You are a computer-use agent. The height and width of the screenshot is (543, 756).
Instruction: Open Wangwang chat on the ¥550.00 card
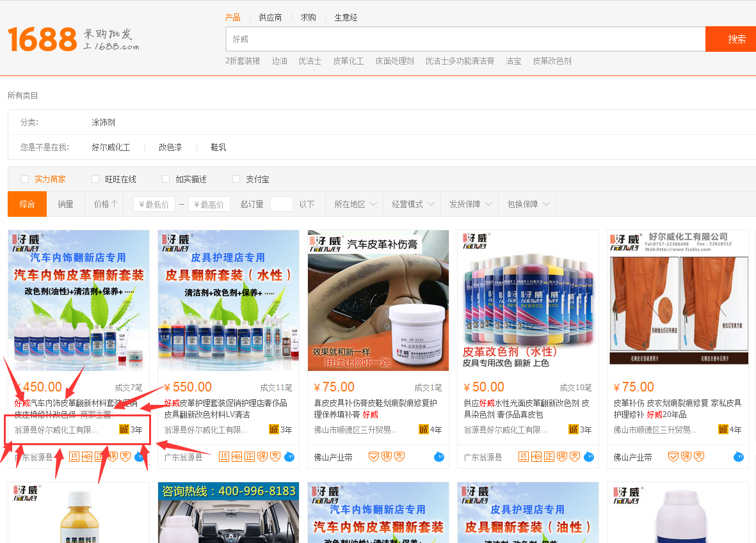click(289, 457)
